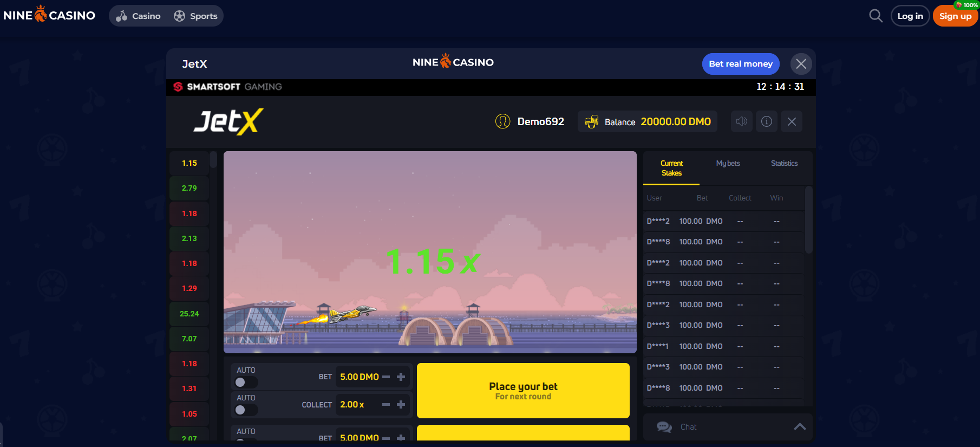
Task: Switch to Current Stakes tab
Action: tap(671, 168)
